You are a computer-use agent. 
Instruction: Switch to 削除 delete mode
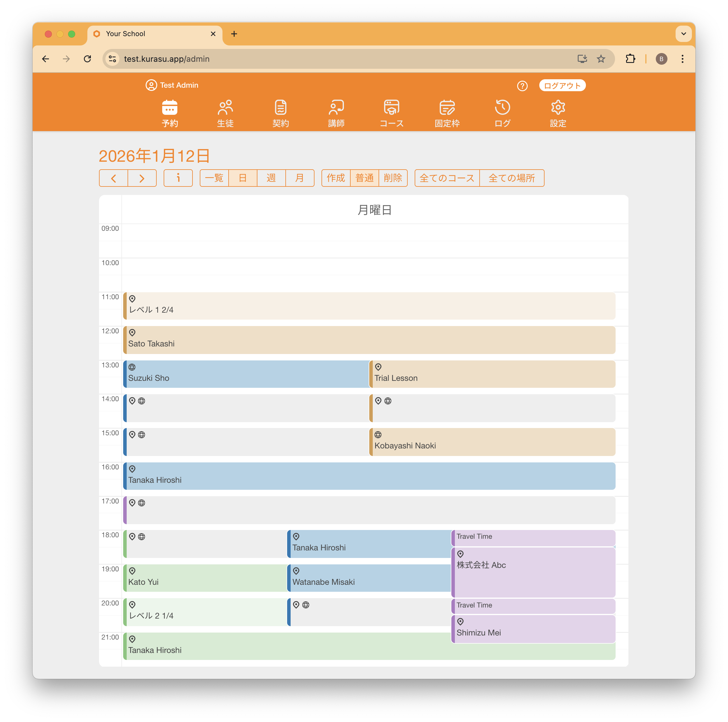pyautogui.click(x=393, y=178)
